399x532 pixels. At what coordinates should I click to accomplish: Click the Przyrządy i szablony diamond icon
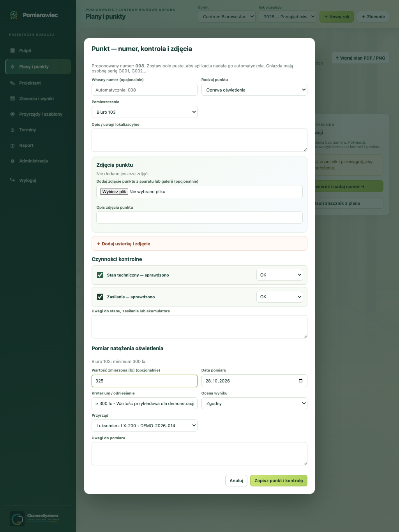(x=12, y=114)
